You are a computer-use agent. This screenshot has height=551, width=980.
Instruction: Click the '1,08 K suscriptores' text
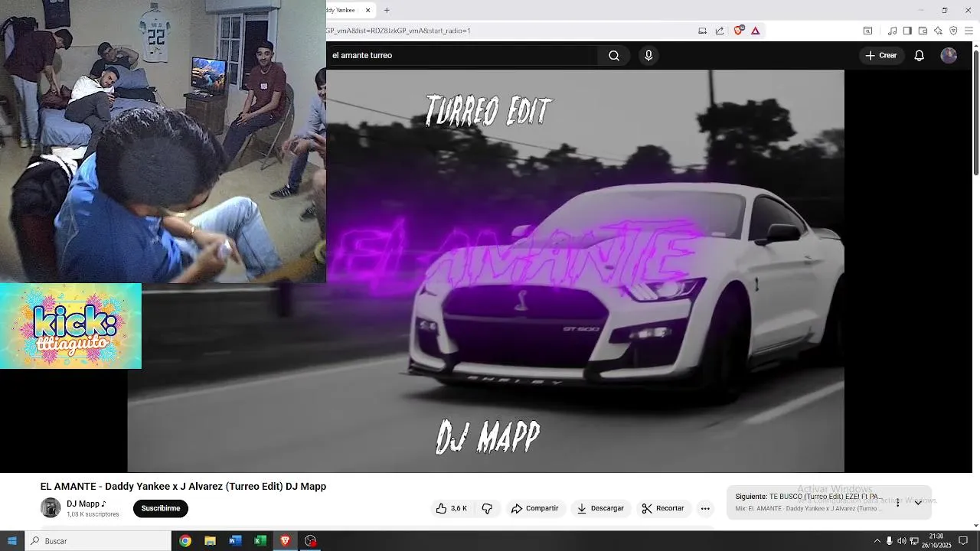pyautogui.click(x=93, y=514)
